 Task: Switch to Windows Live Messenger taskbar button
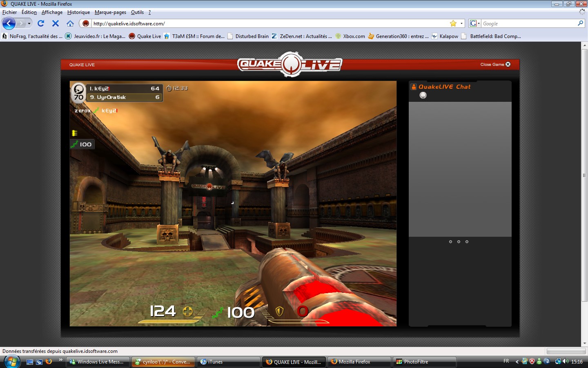click(98, 362)
